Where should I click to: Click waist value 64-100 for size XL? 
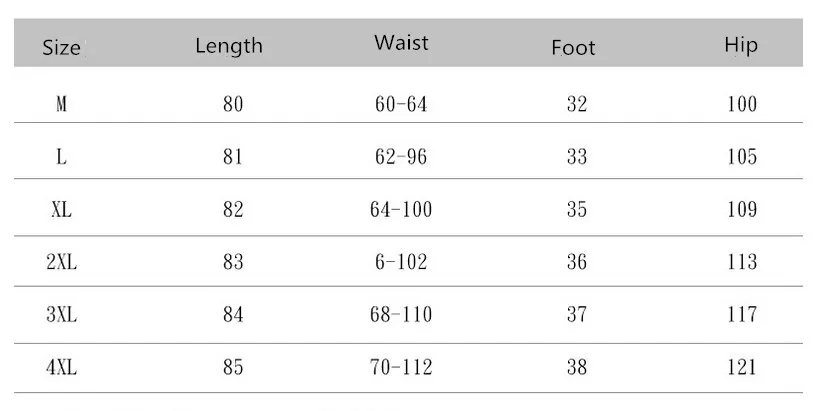(x=401, y=210)
